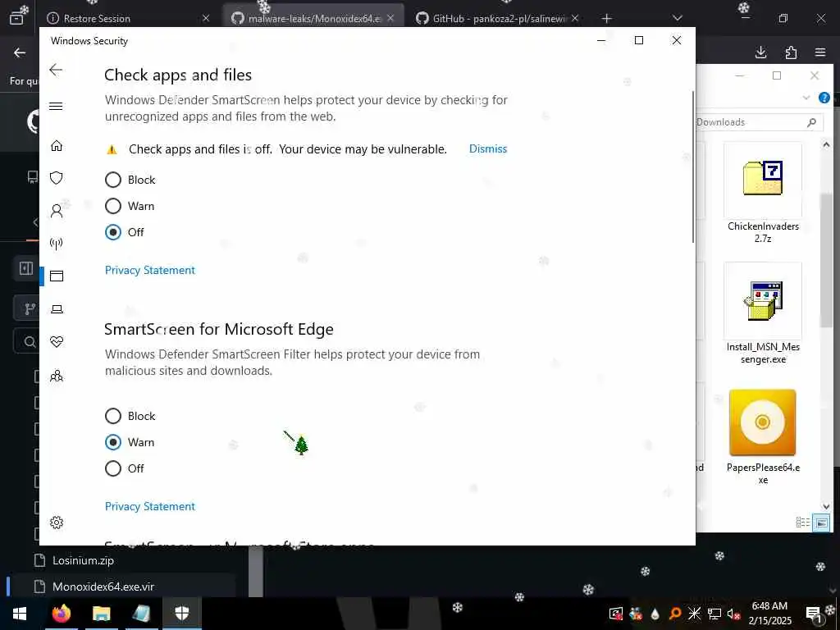Select Block for Check apps and files
Screen dimensions: 840x630
(113, 180)
